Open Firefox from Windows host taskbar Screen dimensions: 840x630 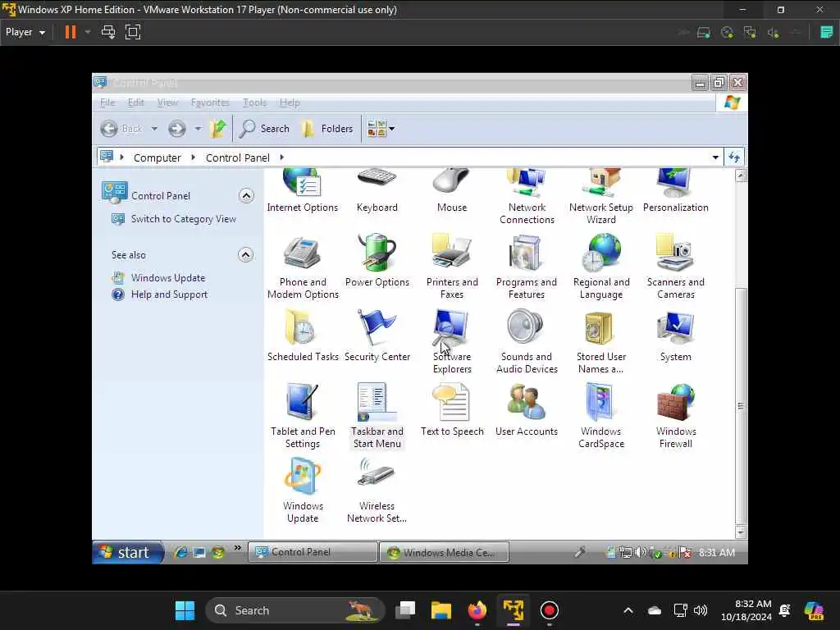477,610
